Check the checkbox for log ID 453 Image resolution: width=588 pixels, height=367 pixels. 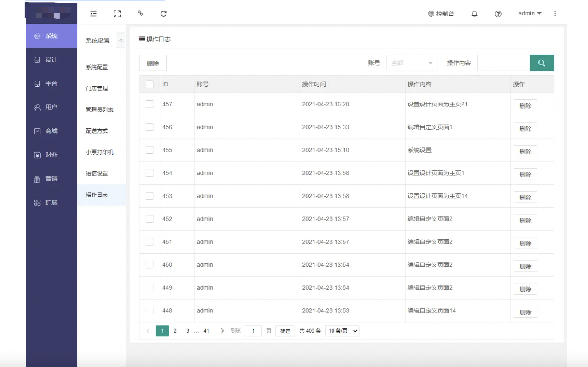(x=149, y=196)
